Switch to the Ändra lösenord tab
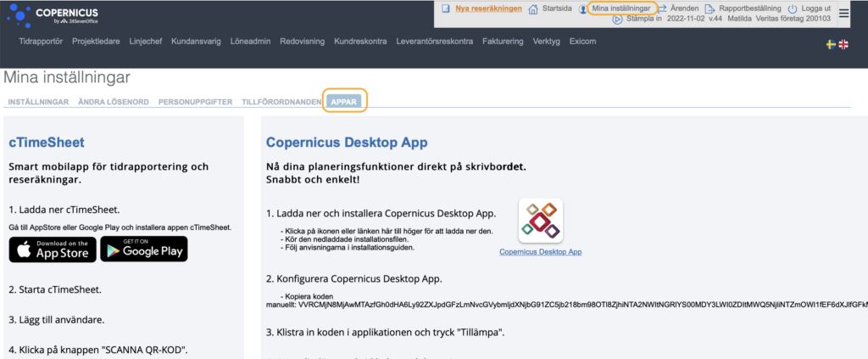 click(x=114, y=102)
